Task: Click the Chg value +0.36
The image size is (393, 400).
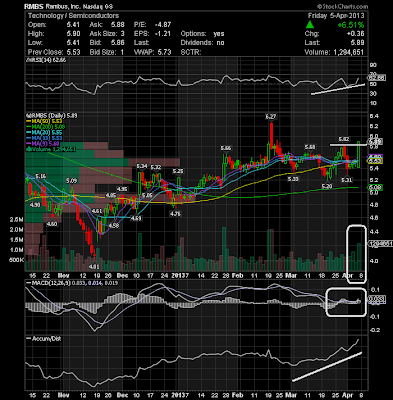Action: pos(355,34)
